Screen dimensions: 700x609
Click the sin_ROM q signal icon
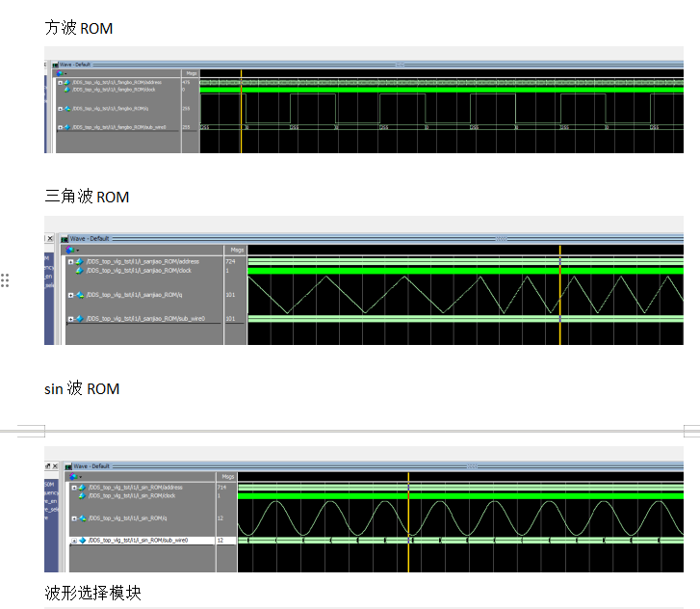click(x=82, y=518)
